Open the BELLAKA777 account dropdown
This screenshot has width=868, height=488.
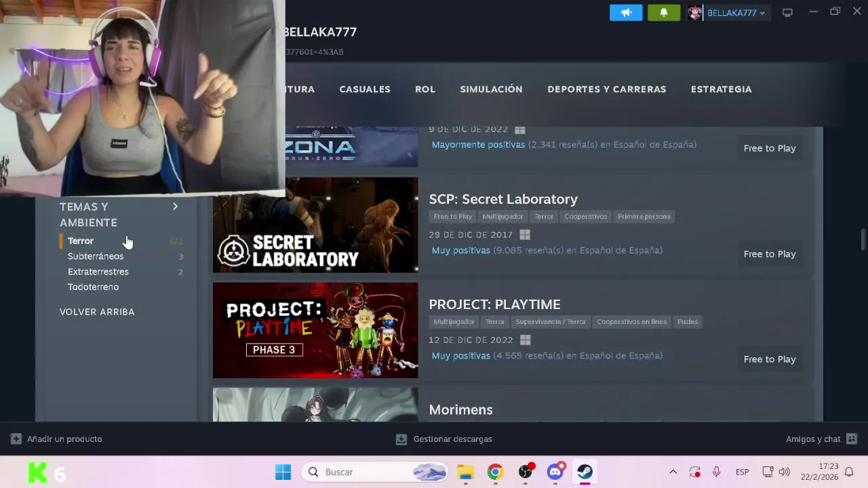736,13
